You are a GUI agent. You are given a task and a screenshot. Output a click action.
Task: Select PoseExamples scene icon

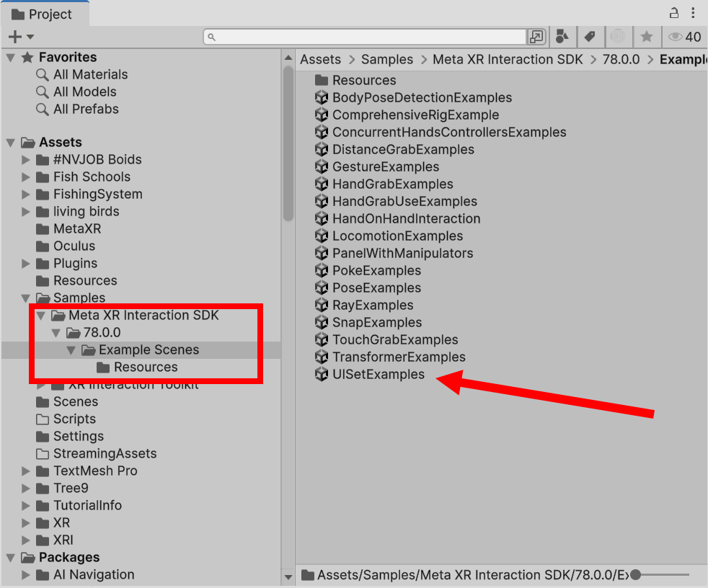pos(322,288)
